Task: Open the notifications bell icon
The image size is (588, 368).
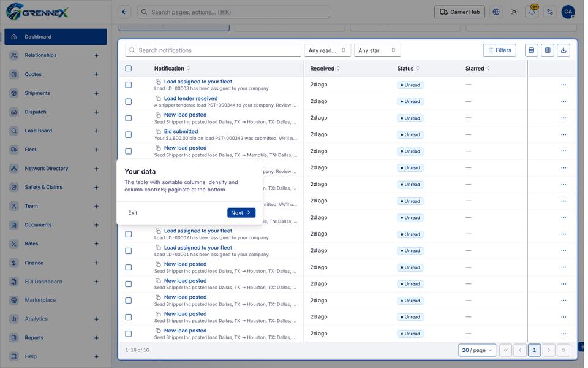Action: pos(532,12)
